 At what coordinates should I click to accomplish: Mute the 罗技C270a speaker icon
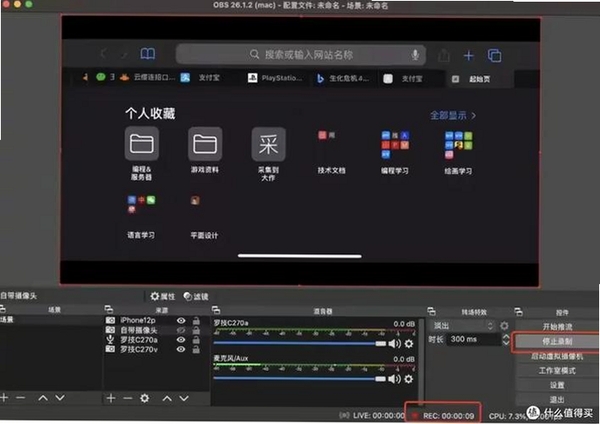(395, 344)
